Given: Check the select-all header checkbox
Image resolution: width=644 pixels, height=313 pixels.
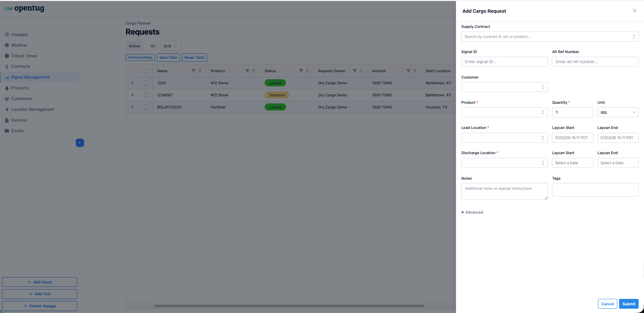Looking at the screenshot, I should tap(146, 71).
